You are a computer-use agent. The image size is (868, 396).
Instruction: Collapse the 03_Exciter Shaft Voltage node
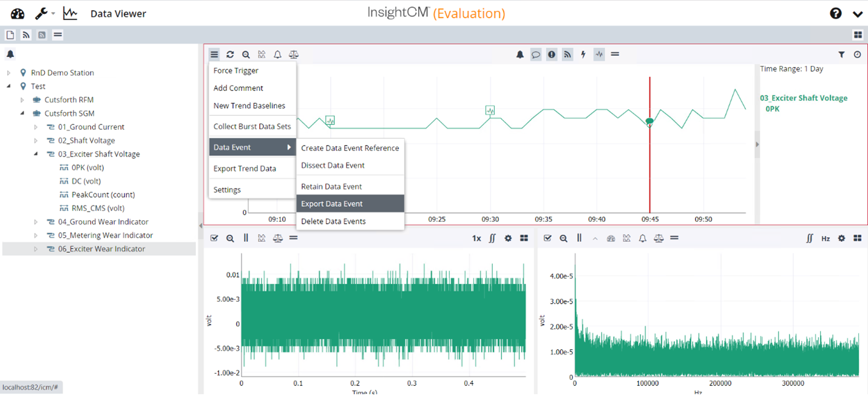click(36, 154)
